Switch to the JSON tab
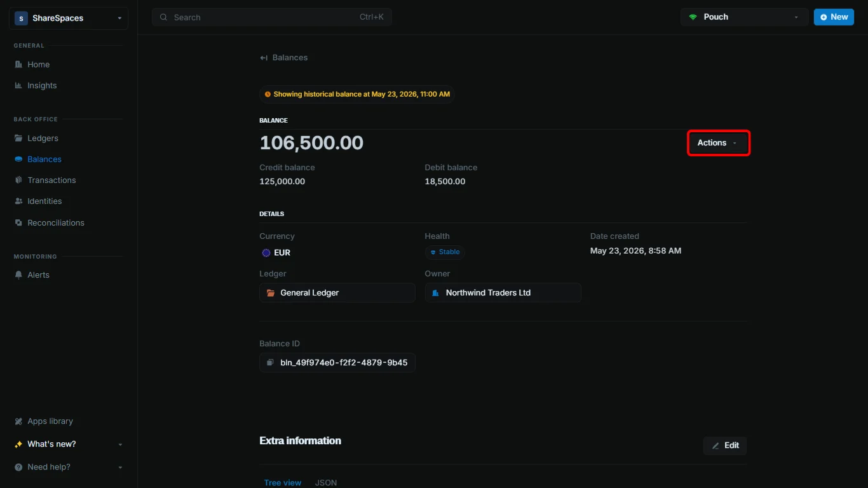The height and width of the screenshot is (488, 868). (x=326, y=482)
